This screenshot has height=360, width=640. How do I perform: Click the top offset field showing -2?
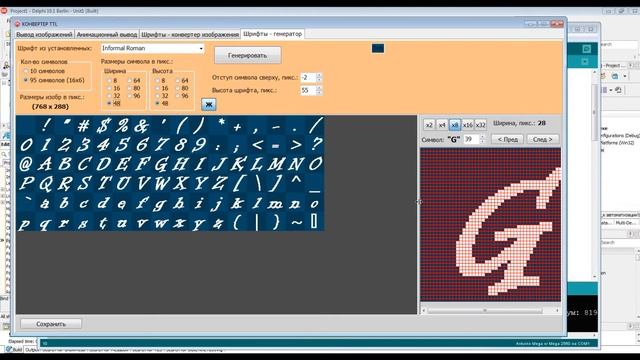308,78
